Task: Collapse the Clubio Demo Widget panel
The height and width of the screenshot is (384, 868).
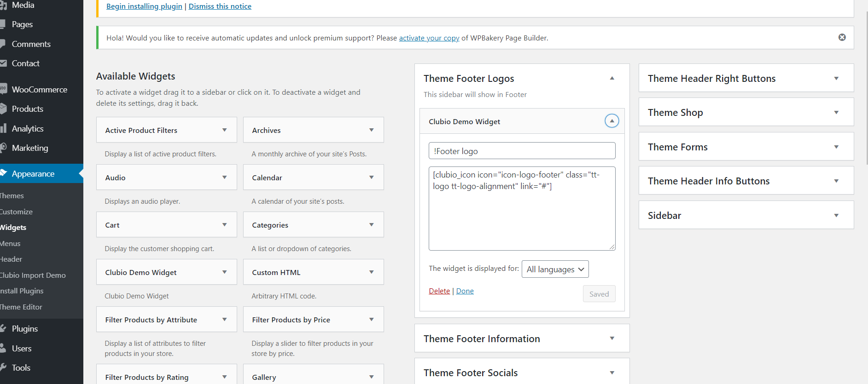Action: point(612,121)
